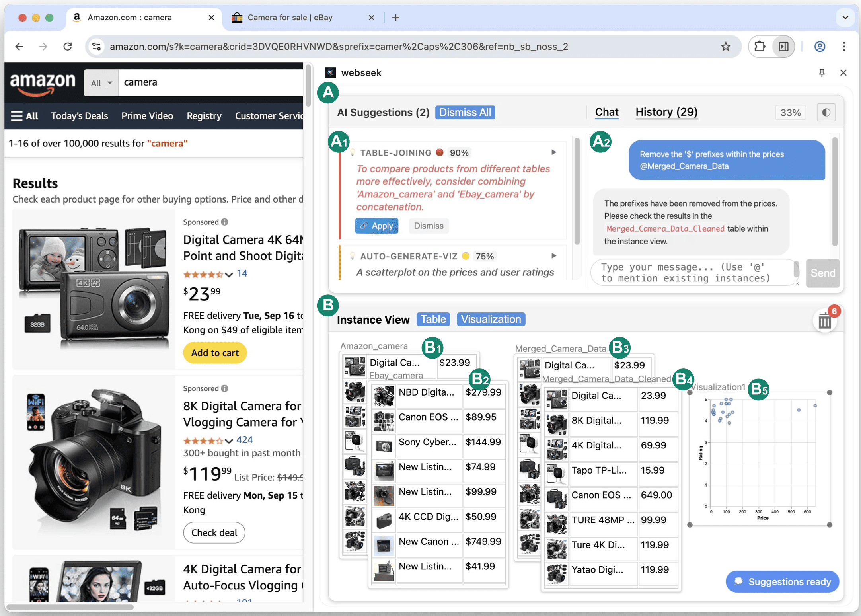Click the Suggestions ready notification
The height and width of the screenshot is (616, 861).
pyautogui.click(x=782, y=582)
